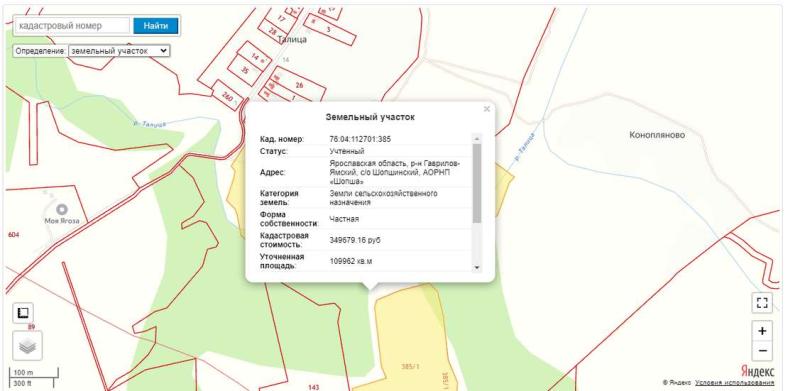Viewport: 800px width, 391px height.
Task: Open the map layers icon
Action: 27,346
